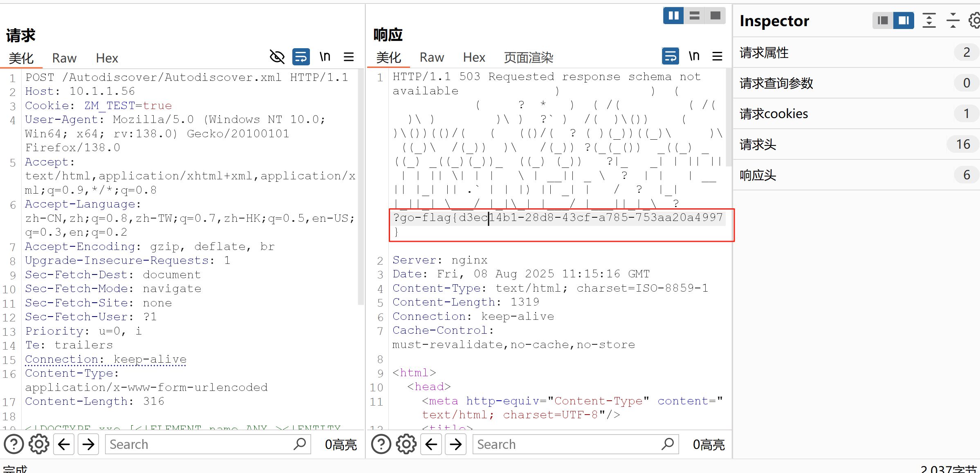Switch to side-by-side layout view
Screen dimensions: 980x473
coord(673,16)
